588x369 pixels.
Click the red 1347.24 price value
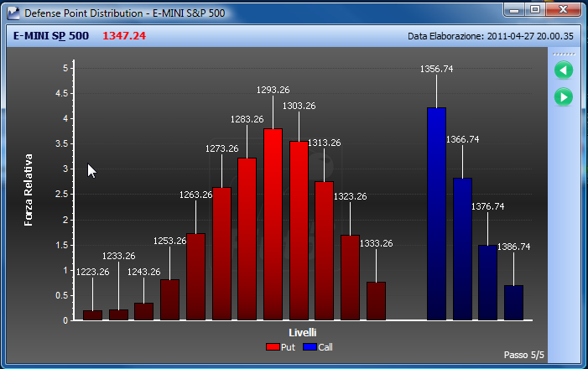pos(124,35)
